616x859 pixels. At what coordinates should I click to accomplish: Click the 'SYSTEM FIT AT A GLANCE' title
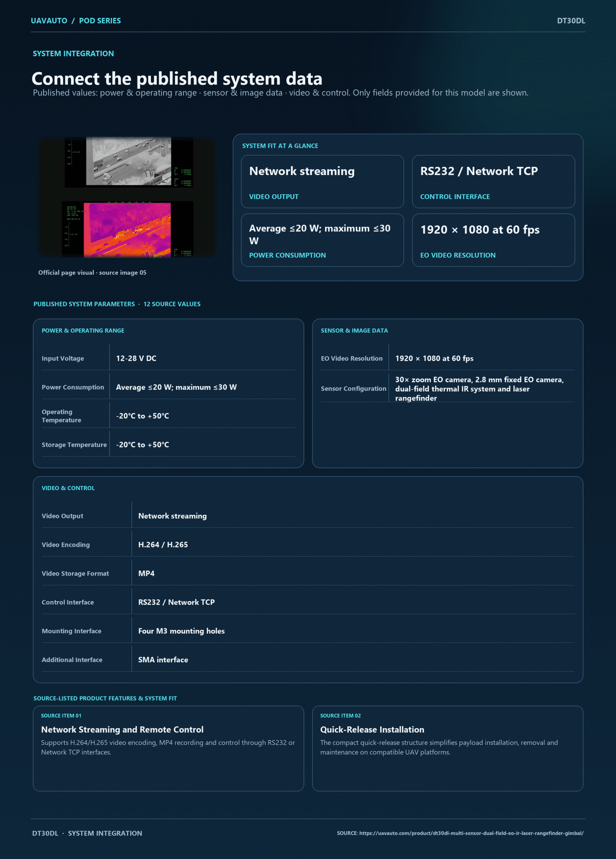[x=280, y=146]
